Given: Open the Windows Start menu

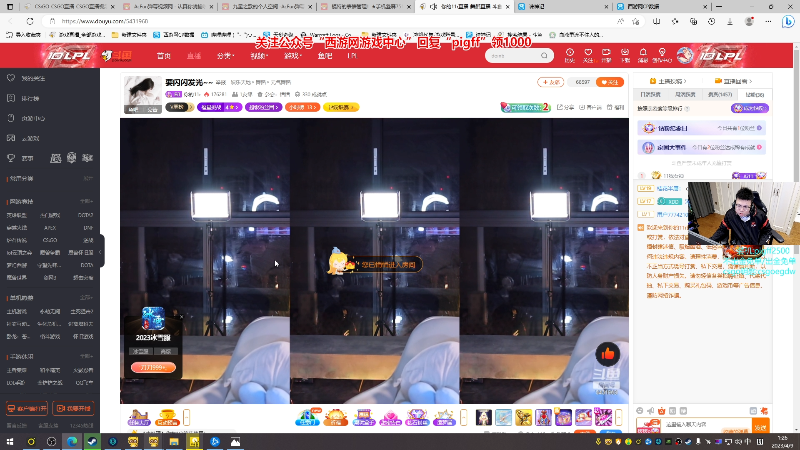Looking at the screenshot, I should click(x=10, y=441).
